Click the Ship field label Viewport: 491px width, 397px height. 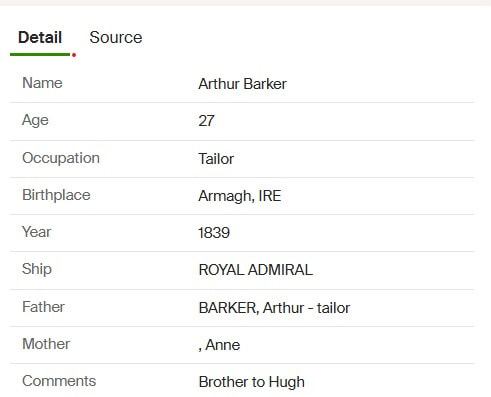(37, 269)
